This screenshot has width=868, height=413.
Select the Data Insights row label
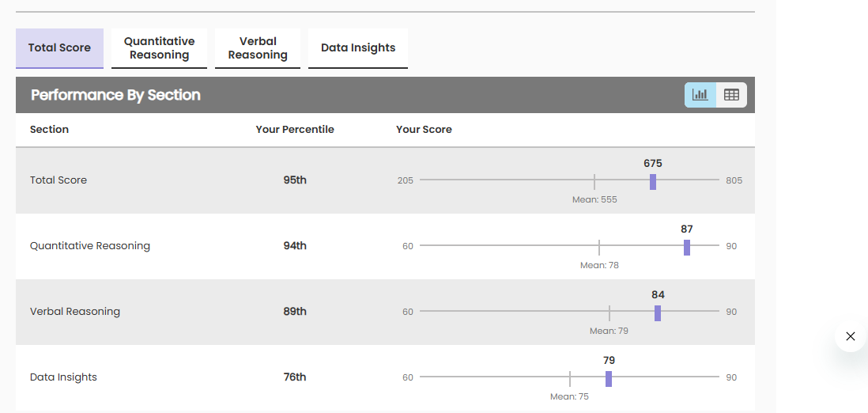(63, 377)
